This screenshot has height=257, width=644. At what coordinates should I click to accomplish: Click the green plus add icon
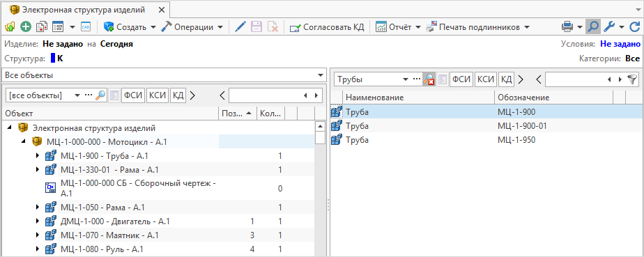[26, 27]
